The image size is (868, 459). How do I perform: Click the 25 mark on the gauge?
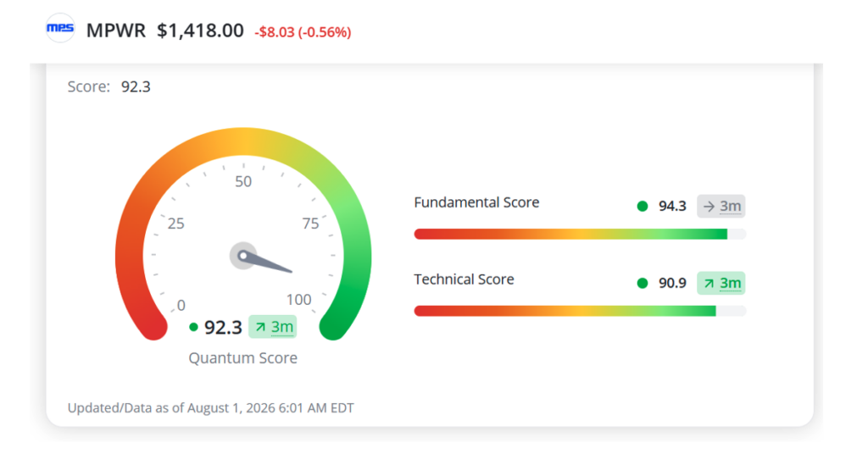[176, 224]
